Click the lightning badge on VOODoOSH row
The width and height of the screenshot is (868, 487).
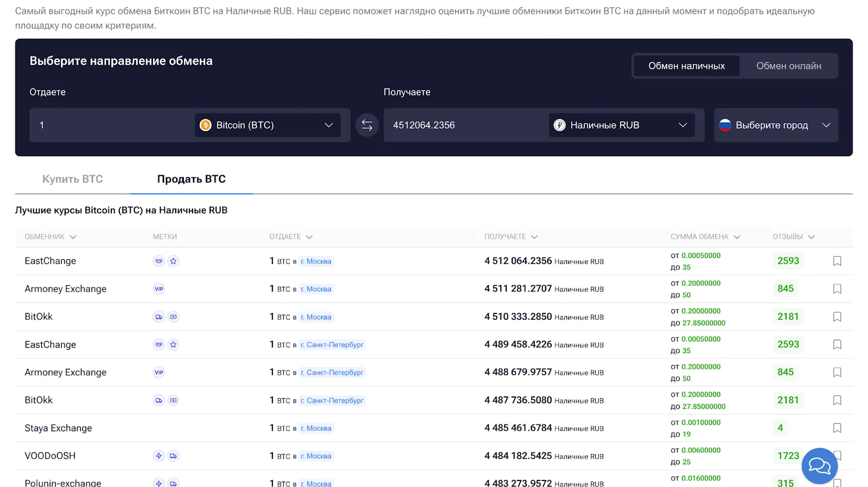click(158, 456)
